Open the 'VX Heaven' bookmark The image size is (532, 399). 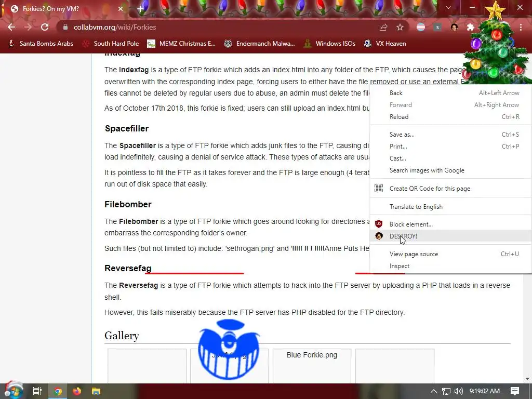(x=385, y=44)
